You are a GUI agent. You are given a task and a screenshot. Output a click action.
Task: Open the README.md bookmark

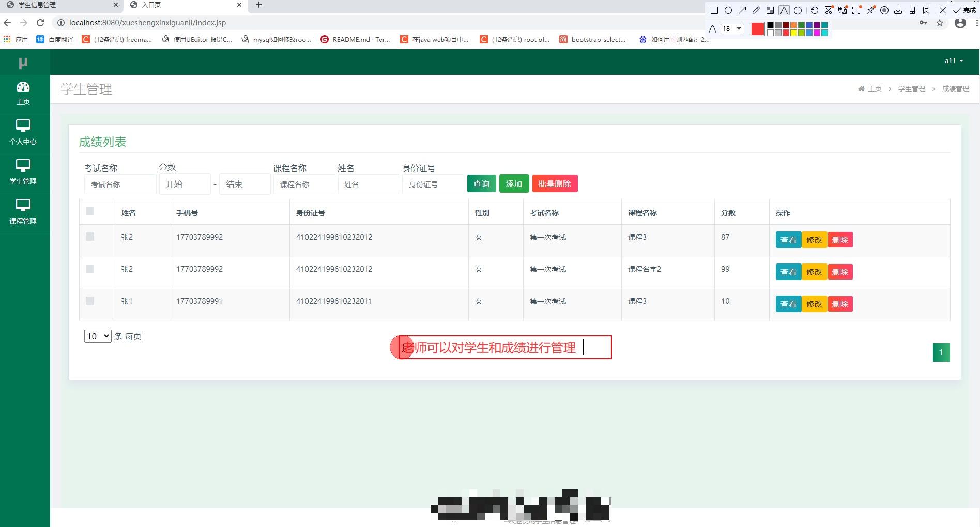tap(356, 39)
